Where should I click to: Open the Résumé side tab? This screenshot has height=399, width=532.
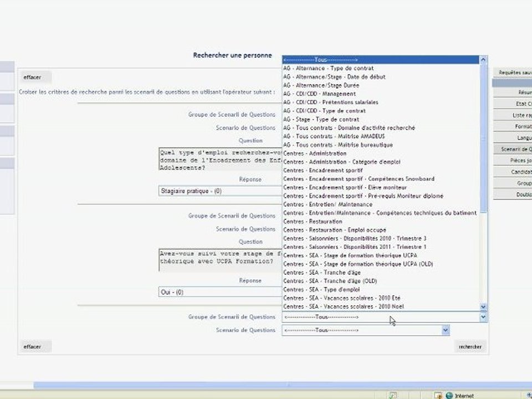pyautogui.click(x=513, y=93)
